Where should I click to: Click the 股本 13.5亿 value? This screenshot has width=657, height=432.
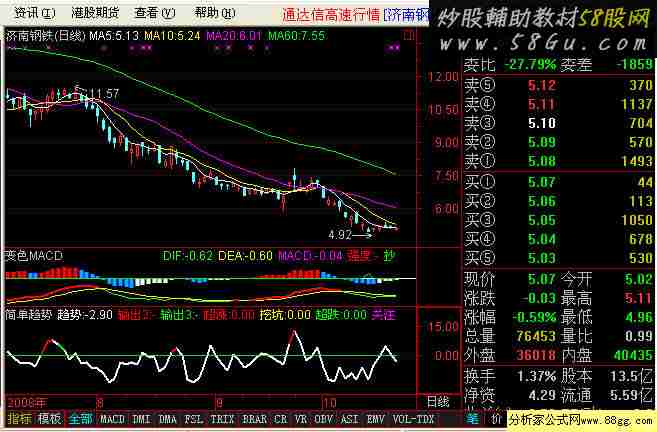630,376
